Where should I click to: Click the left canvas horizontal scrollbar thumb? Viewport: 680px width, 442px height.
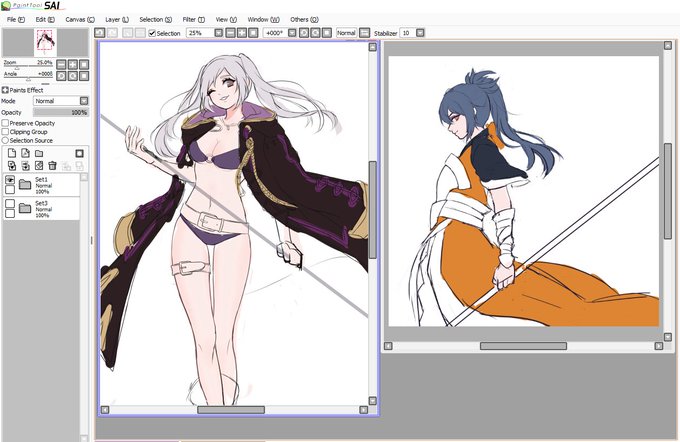tap(231, 410)
